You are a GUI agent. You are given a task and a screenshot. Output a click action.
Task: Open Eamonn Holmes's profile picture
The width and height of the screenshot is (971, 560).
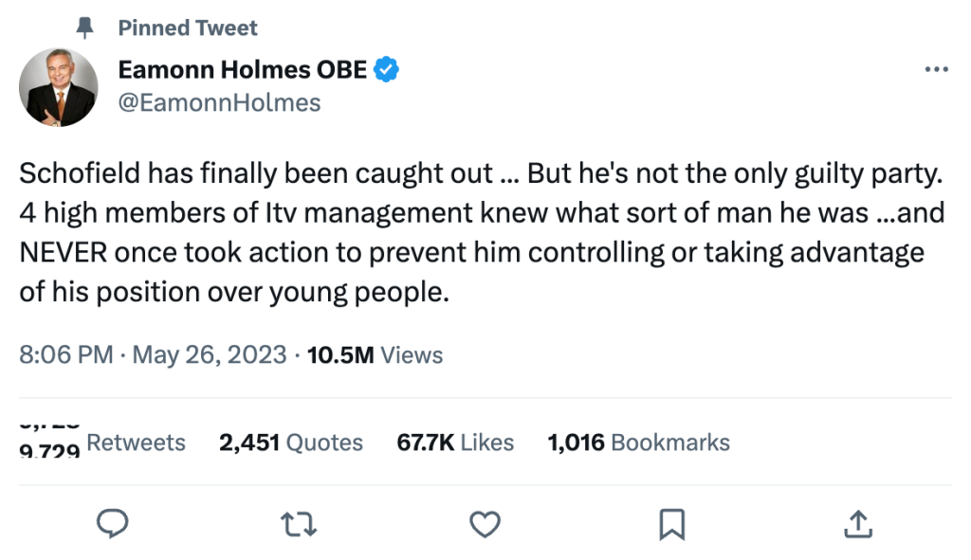(59, 87)
